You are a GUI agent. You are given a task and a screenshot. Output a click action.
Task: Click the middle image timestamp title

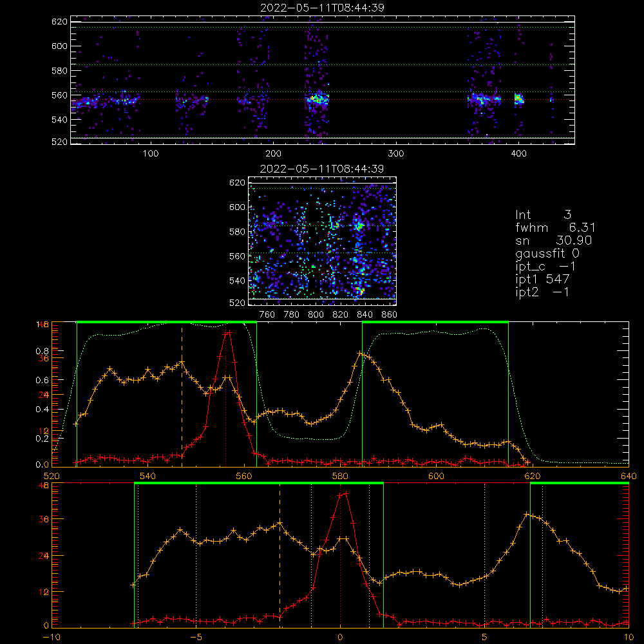tap(322, 169)
